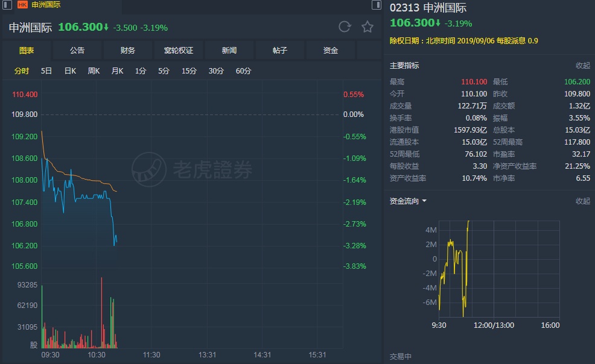Select the 5日 chart period
Image resolution: width=595 pixels, height=364 pixels.
(46, 71)
